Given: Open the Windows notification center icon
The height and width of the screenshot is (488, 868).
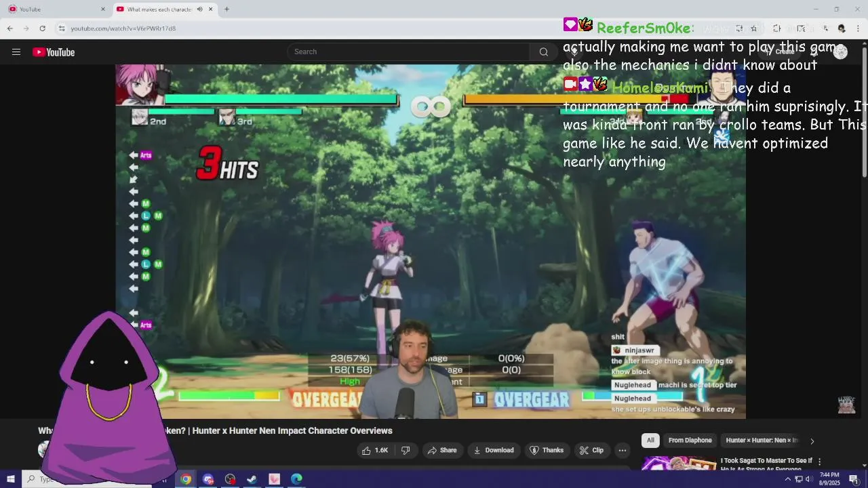Looking at the screenshot, I should coord(854,479).
